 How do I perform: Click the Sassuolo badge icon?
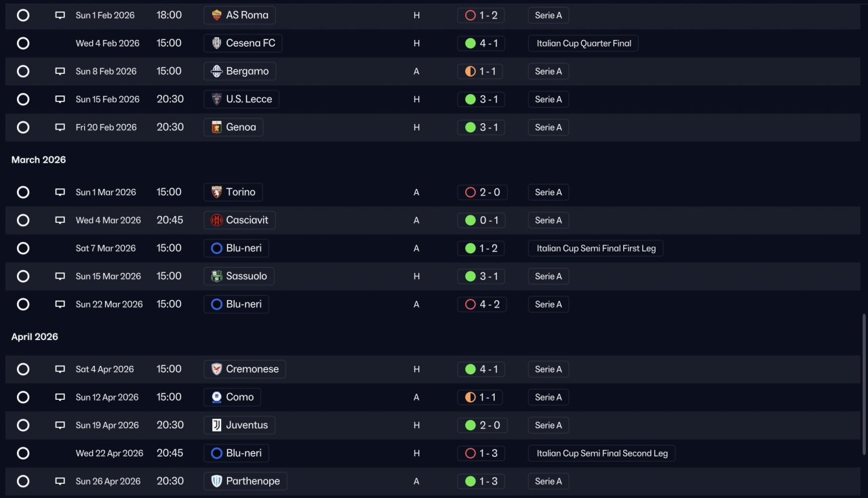[217, 276]
